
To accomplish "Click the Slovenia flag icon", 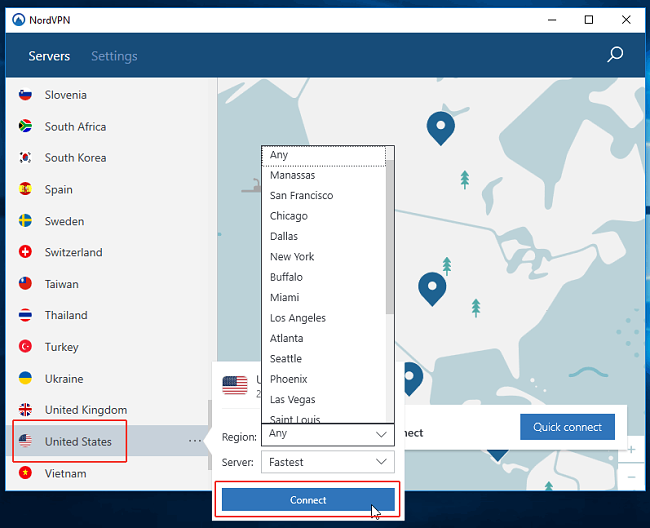I will pos(25,95).
